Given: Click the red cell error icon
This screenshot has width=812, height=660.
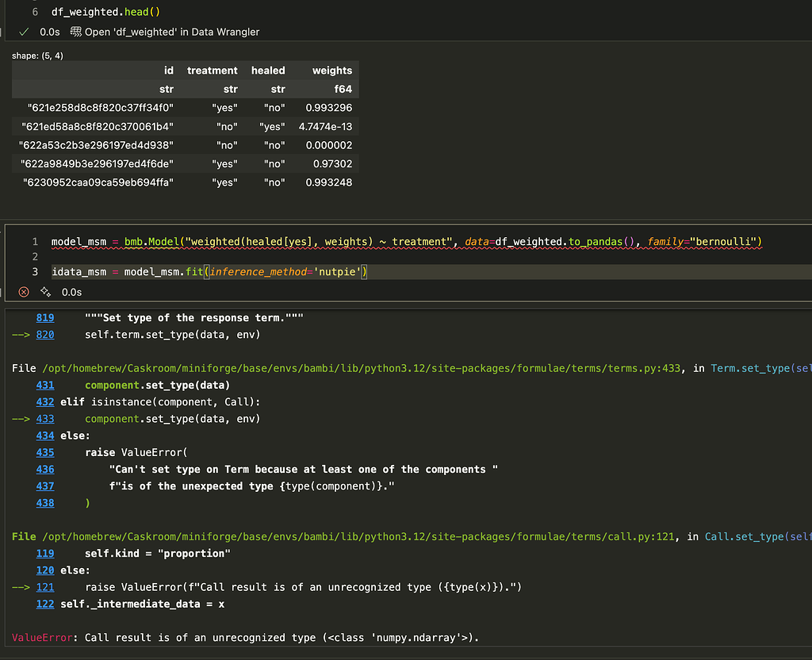Looking at the screenshot, I should (24, 292).
